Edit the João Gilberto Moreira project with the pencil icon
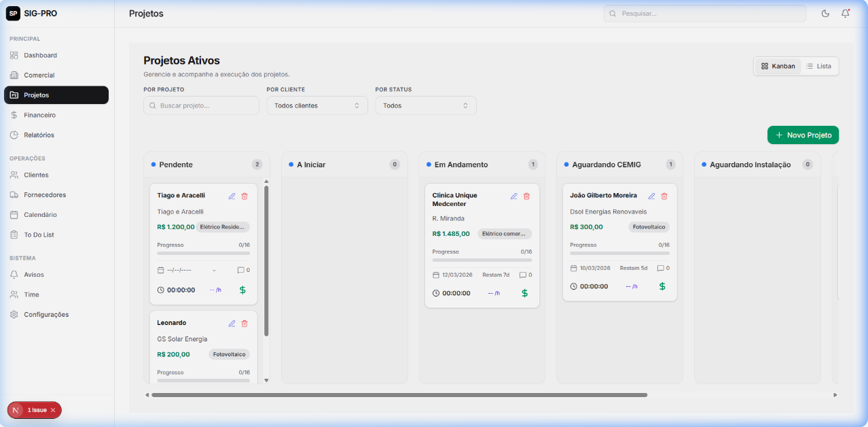 (651, 196)
